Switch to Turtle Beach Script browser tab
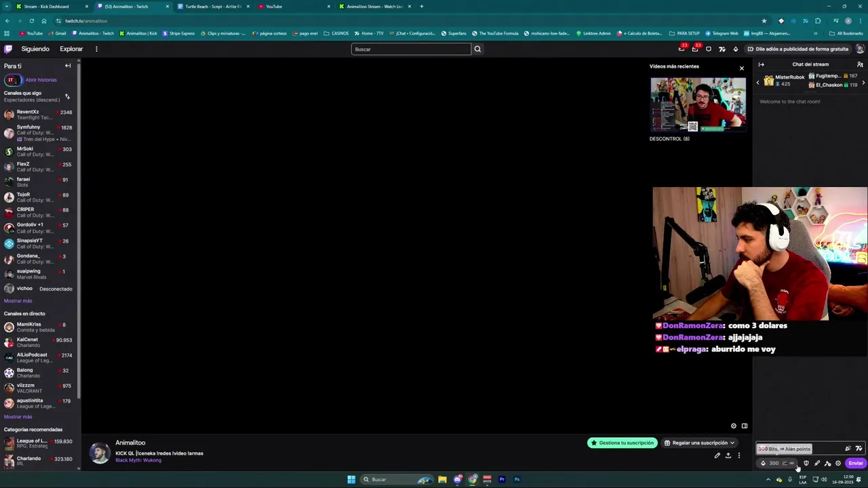 pos(212,6)
